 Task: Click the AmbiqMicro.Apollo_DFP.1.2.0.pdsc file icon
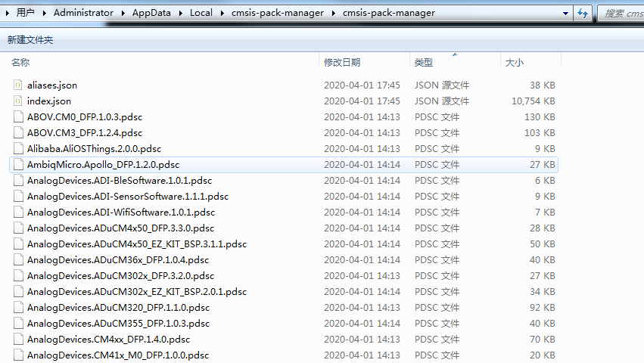(x=17, y=165)
